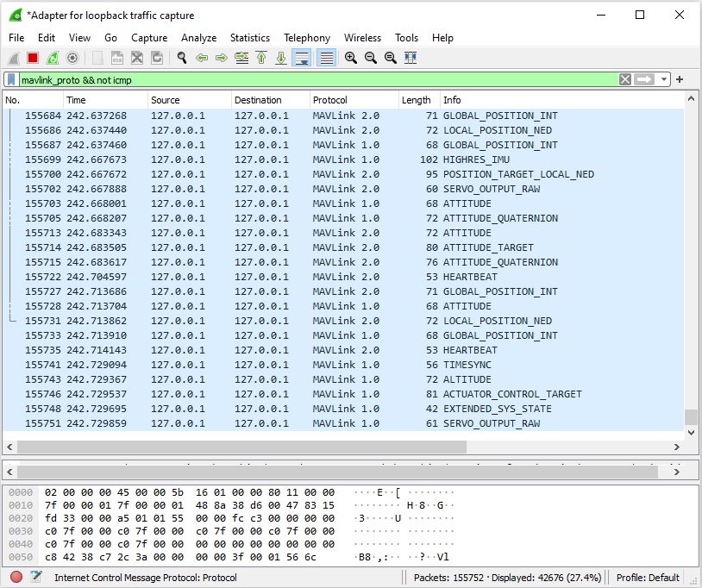Open the Wireless menu
Image resolution: width=702 pixels, height=588 pixels.
click(362, 38)
